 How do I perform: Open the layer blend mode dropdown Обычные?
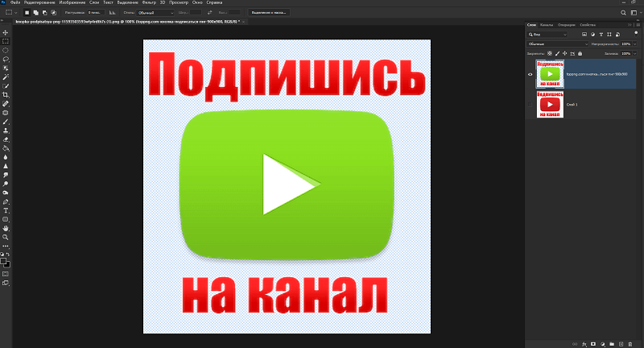tap(558, 44)
